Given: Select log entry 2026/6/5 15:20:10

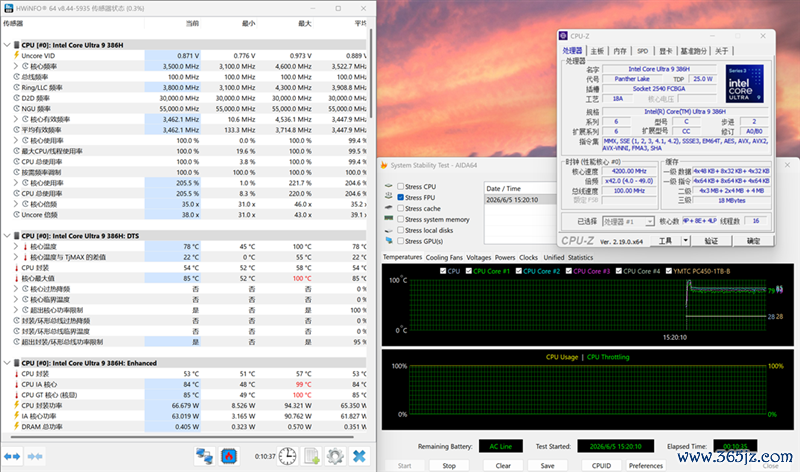Looking at the screenshot, I should pyautogui.click(x=519, y=200).
